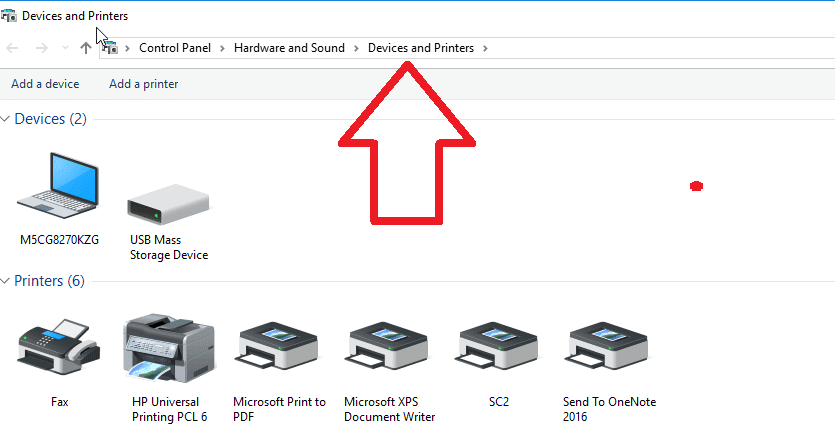835x427 pixels.
Task: Select the Fax printer icon
Action: click(x=59, y=344)
